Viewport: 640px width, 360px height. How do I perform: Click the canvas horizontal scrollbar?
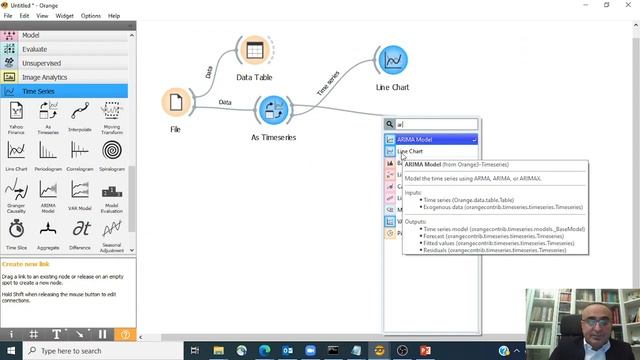(273, 338)
